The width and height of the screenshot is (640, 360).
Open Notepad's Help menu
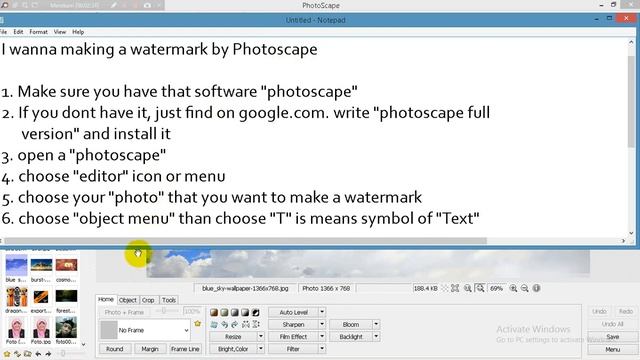coord(78,32)
